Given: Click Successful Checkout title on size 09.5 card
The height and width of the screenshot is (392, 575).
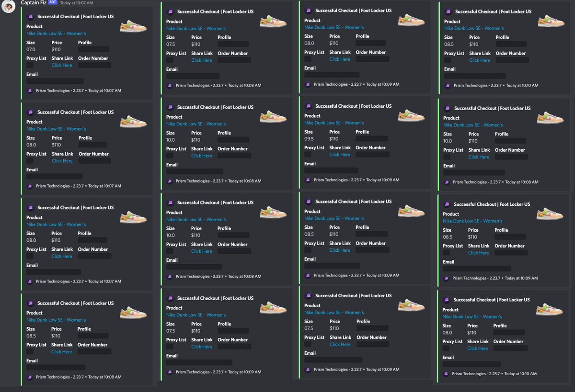Looking at the screenshot, I should pos(354,106).
